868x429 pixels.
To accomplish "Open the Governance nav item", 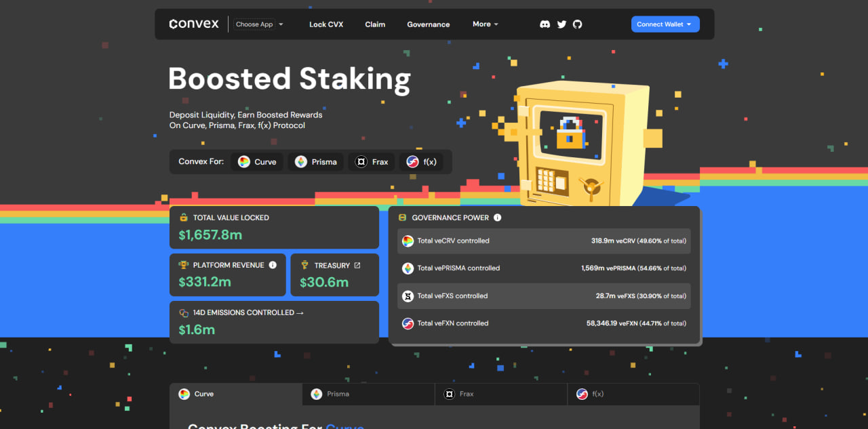I will (429, 24).
